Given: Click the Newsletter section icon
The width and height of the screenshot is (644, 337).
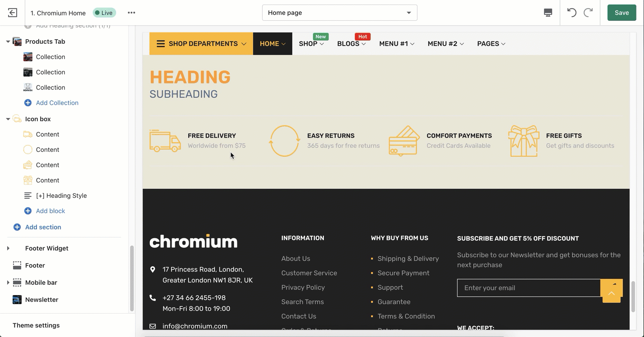Looking at the screenshot, I should pos(17,300).
